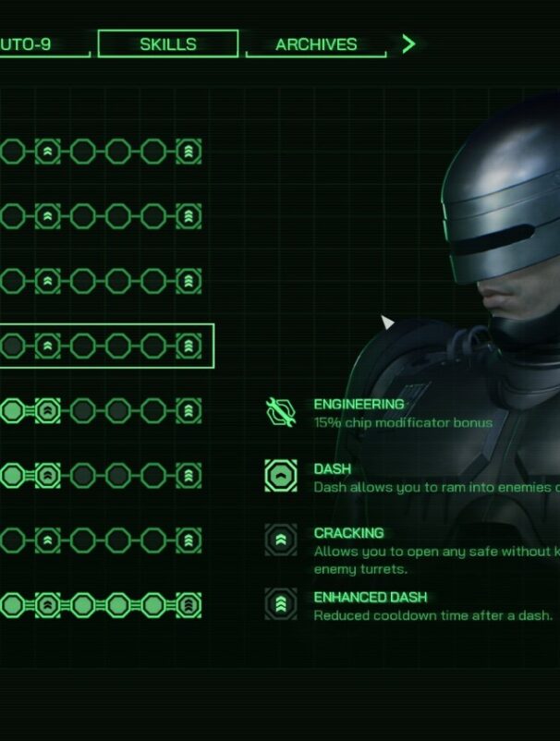560x741 pixels.
Task: Click the Cracking perk icon
Action: [281, 540]
